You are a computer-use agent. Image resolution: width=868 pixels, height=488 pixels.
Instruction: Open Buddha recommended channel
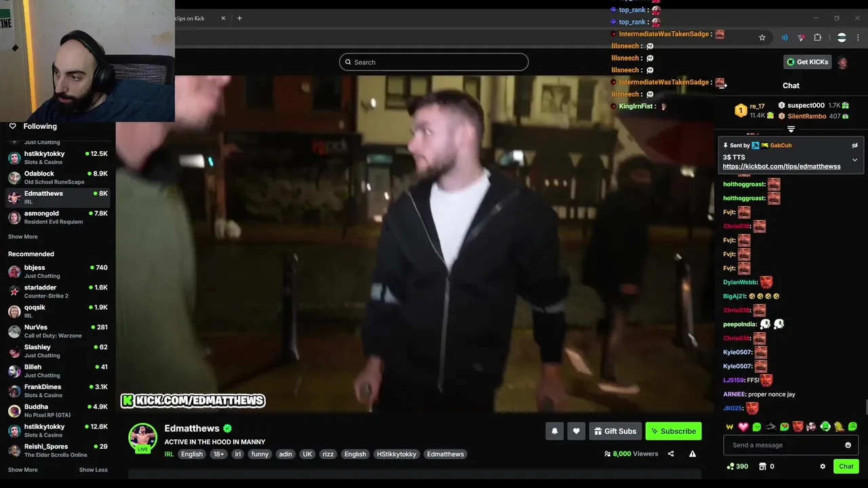(x=58, y=411)
